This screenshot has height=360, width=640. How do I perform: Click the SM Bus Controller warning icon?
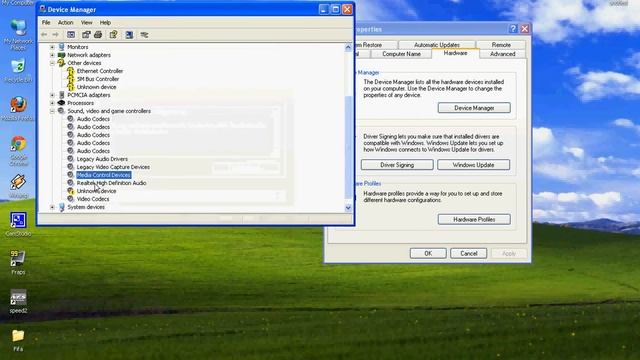point(71,79)
